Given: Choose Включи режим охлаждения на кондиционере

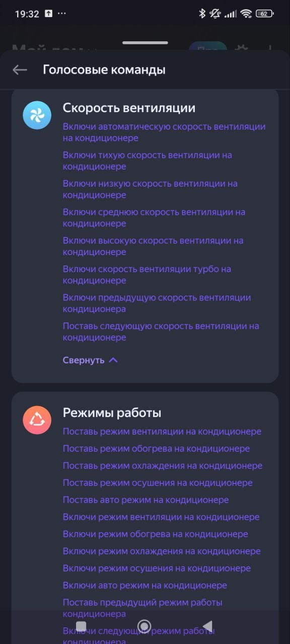Looking at the screenshot, I should pos(162,551).
